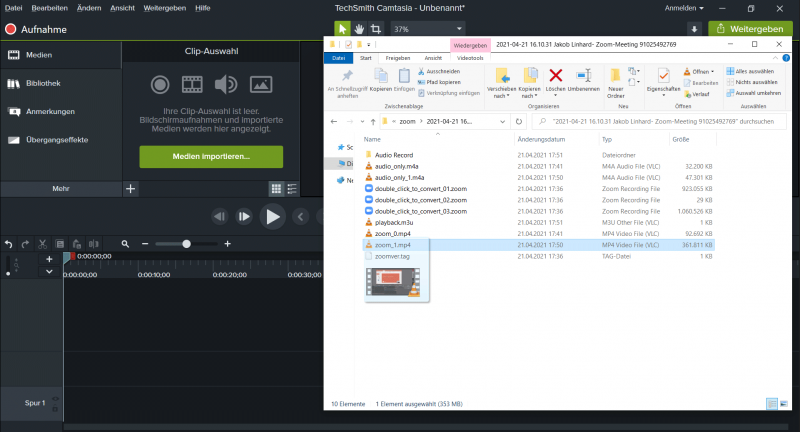Click the Medien importieren button
Screen dimensions: 800x432
tap(211, 157)
